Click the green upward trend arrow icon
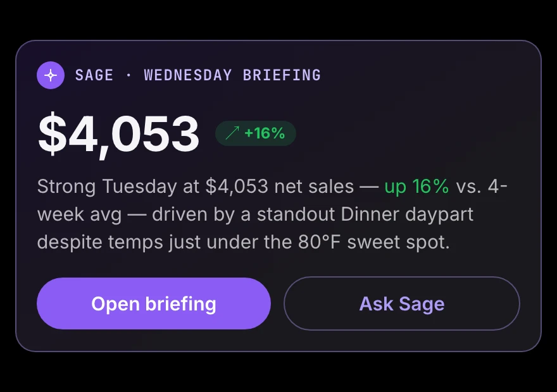The width and height of the screenshot is (557, 392). coord(232,133)
